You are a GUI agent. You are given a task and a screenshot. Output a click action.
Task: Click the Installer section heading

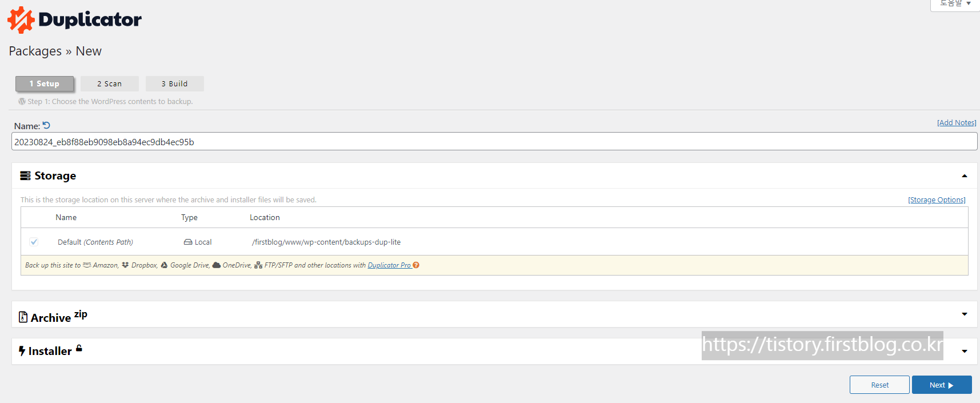(x=50, y=351)
